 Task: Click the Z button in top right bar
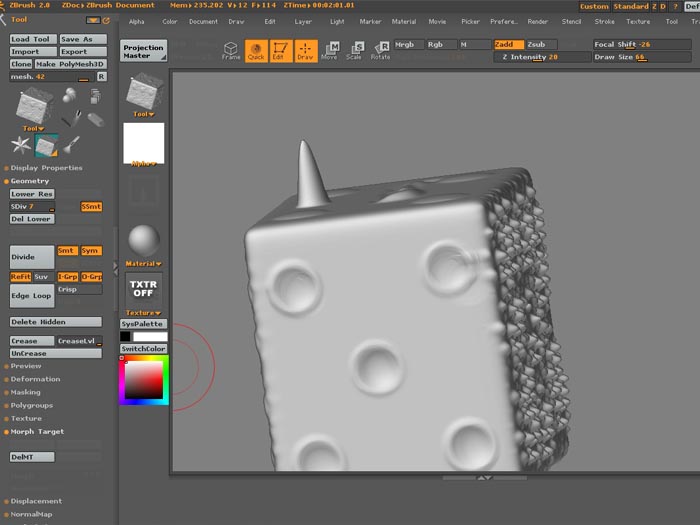[x=654, y=6]
